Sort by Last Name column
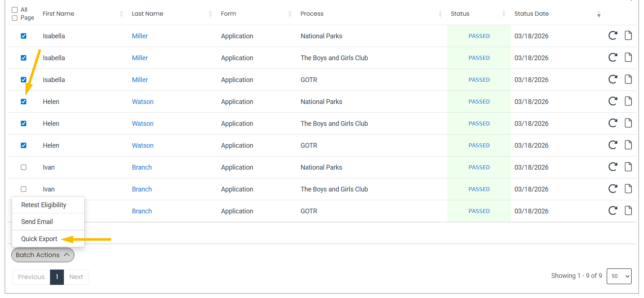644x298 pixels. click(x=210, y=14)
